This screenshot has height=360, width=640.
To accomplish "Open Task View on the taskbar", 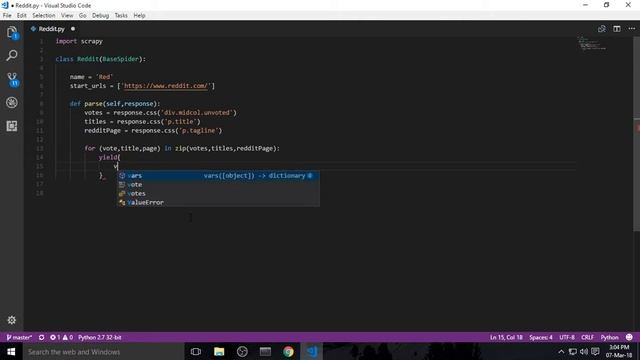I will point(196,351).
